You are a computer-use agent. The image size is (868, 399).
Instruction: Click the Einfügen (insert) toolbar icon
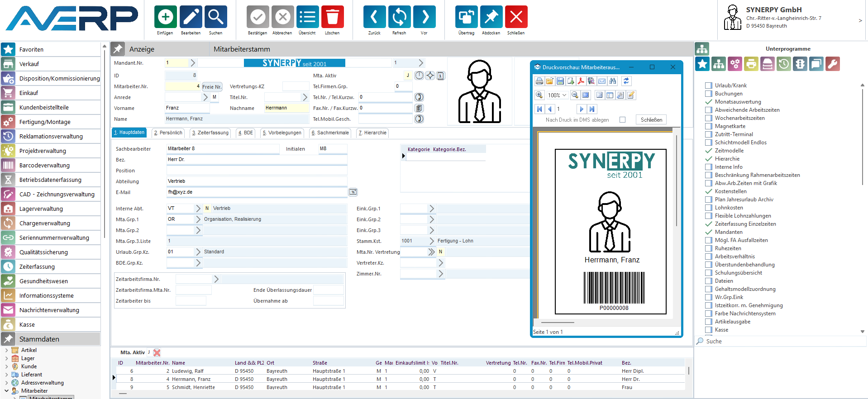click(165, 17)
